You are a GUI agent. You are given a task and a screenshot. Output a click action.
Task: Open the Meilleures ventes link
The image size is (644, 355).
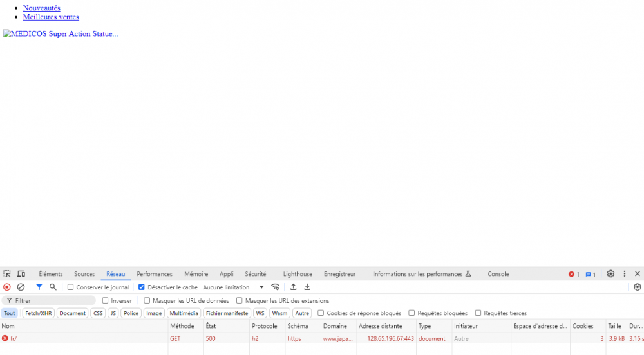point(51,17)
